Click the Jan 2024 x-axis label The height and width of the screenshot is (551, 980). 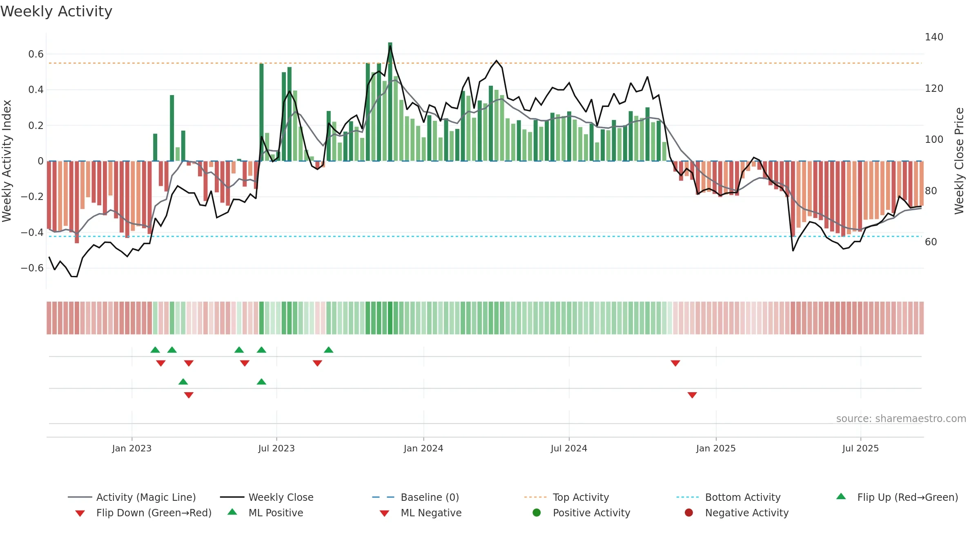pos(423,448)
